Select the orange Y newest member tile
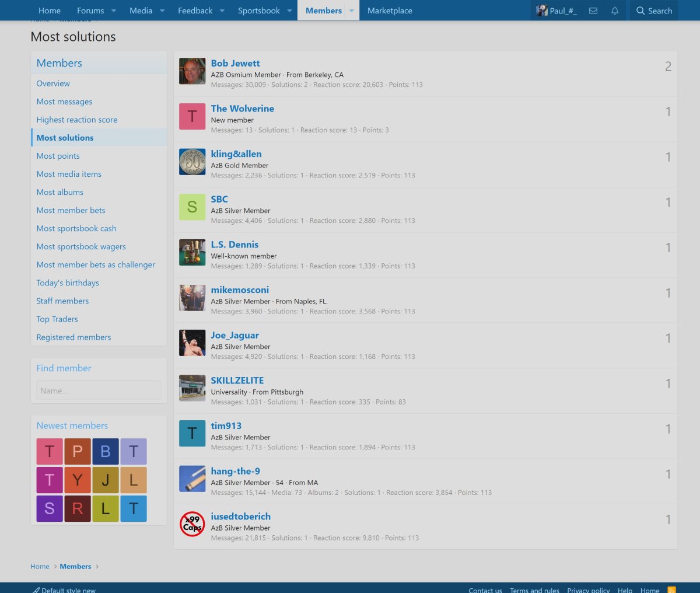The image size is (700, 593). 78,480
